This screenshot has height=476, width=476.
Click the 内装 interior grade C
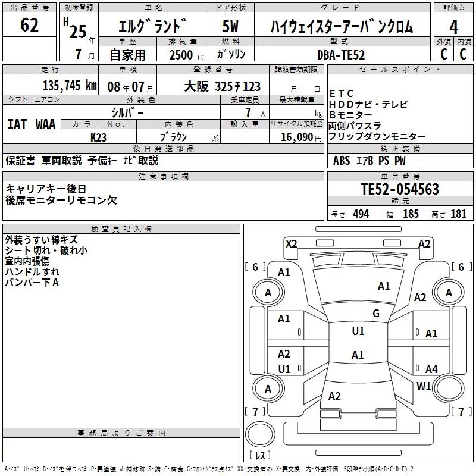tap(463, 54)
